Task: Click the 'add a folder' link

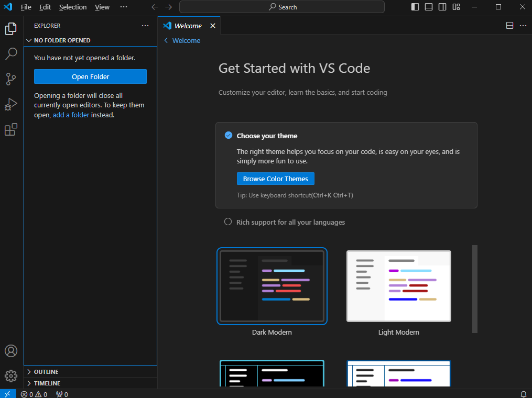Action: (71, 114)
